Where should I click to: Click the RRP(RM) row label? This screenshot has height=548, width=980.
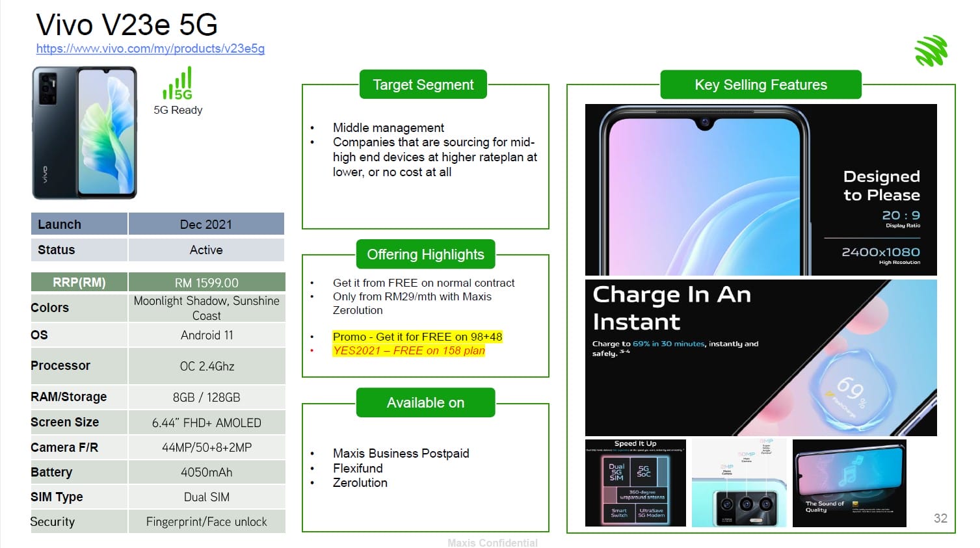tap(79, 283)
